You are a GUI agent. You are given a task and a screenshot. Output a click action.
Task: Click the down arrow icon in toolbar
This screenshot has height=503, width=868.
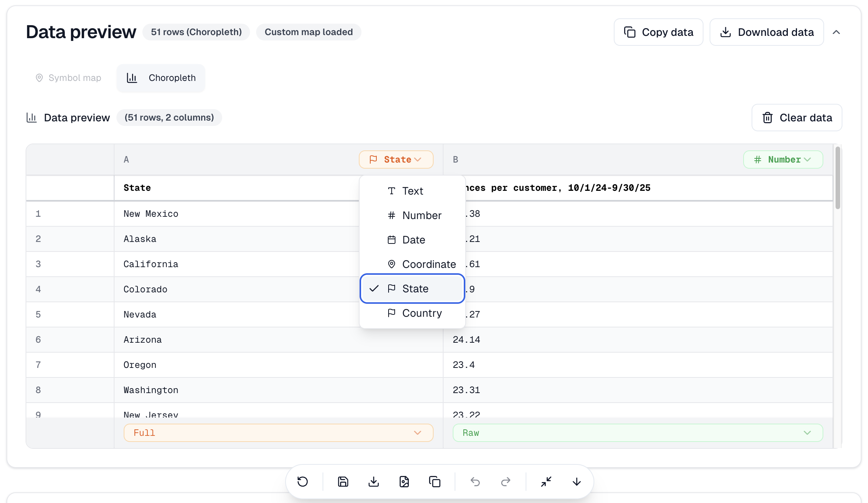click(x=576, y=482)
